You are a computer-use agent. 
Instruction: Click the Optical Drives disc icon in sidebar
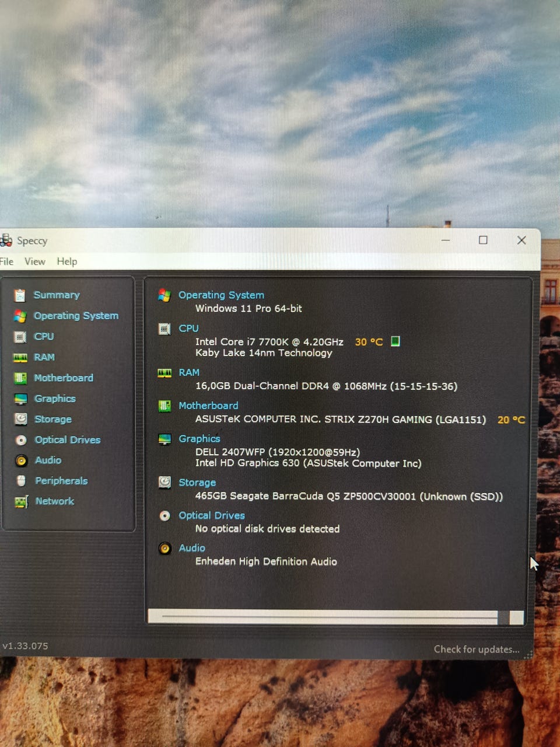coord(21,440)
